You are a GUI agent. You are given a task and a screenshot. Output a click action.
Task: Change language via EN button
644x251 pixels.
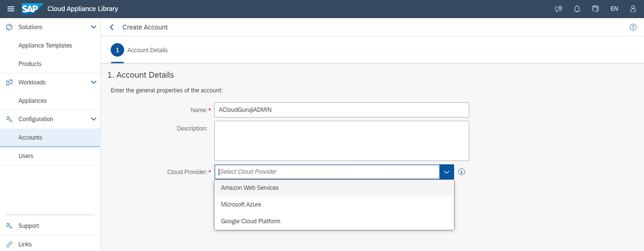point(614,9)
